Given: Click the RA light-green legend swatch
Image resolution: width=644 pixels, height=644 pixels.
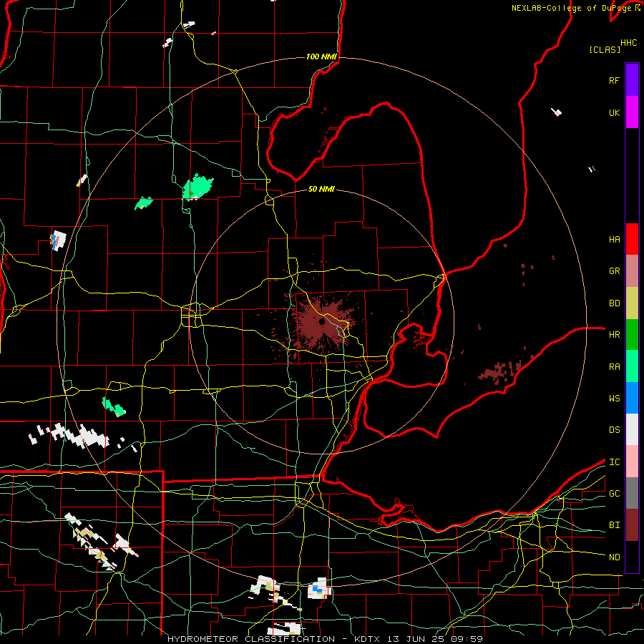Looking at the screenshot, I should (x=632, y=366).
